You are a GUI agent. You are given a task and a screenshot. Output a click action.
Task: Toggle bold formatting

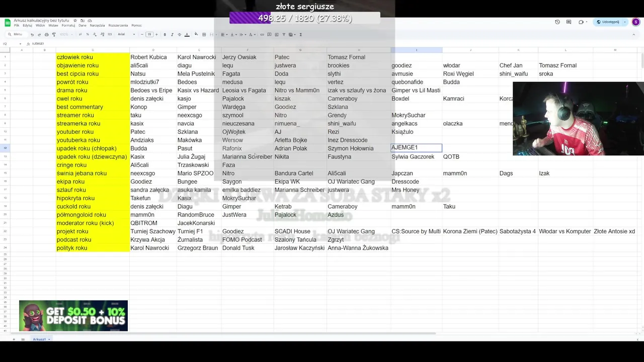tap(165, 35)
